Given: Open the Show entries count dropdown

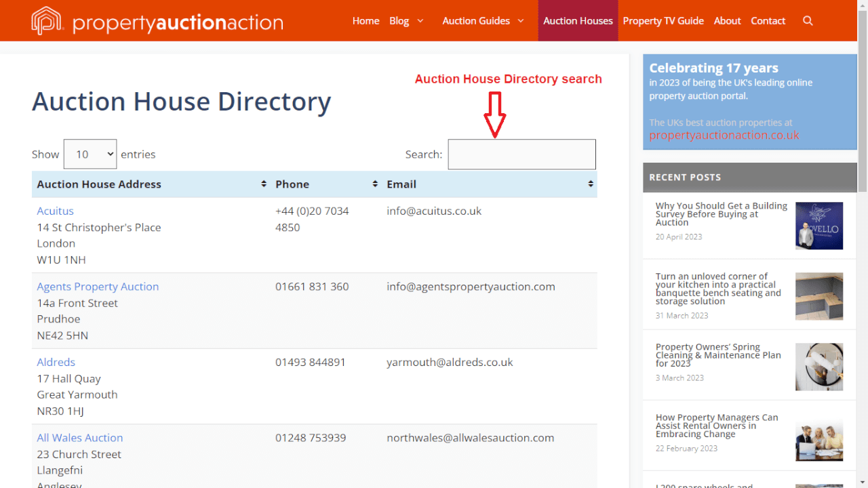Looking at the screenshot, I should (90, 154).
